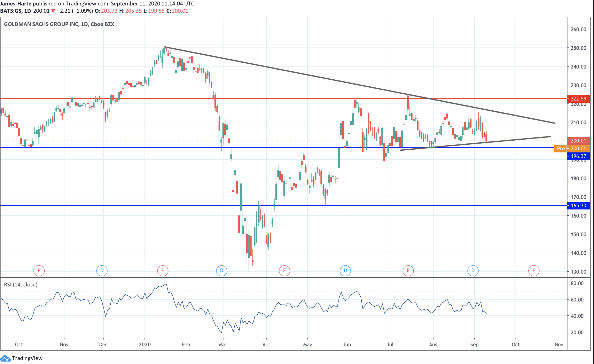
Task: Click the earnings marker in mid-January 2020
Action: (x=163, y=270)
